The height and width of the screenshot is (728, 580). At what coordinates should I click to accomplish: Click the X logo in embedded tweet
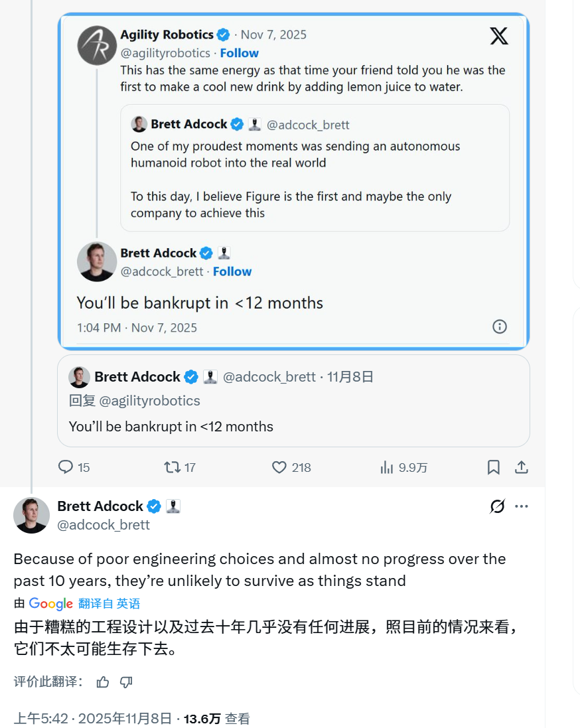(x=499, y=36)
